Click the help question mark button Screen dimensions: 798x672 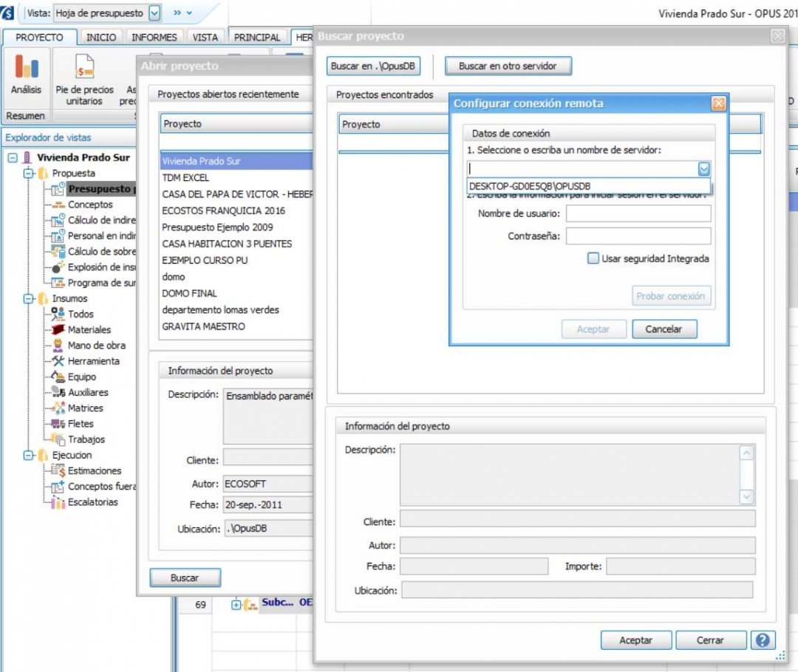pos(763,640)
